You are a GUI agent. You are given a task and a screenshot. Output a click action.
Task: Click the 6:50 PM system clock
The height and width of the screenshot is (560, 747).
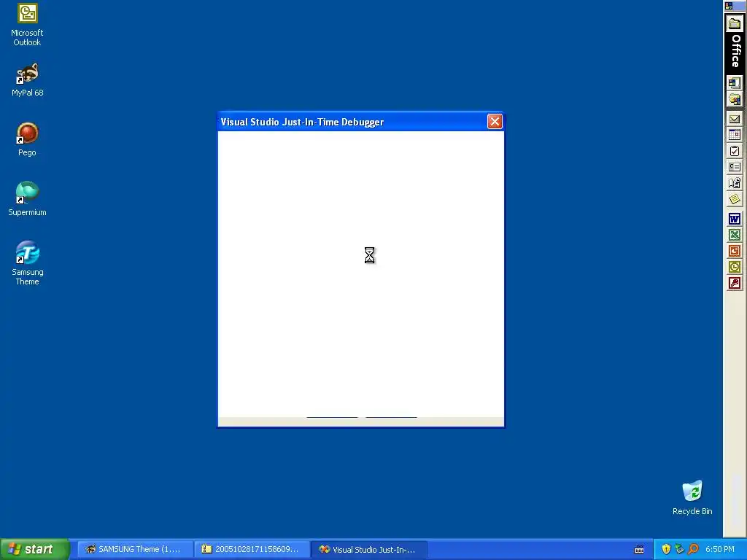tap(719, 549)
